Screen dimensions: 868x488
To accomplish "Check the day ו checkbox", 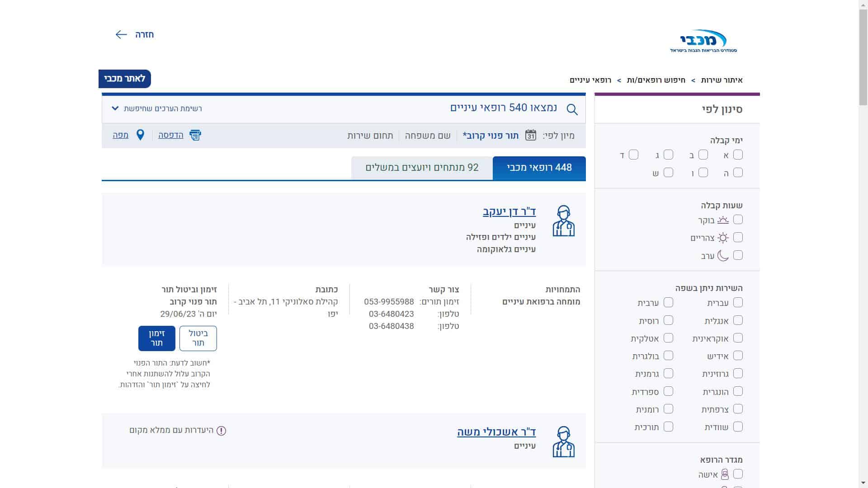I will (703, 172).
